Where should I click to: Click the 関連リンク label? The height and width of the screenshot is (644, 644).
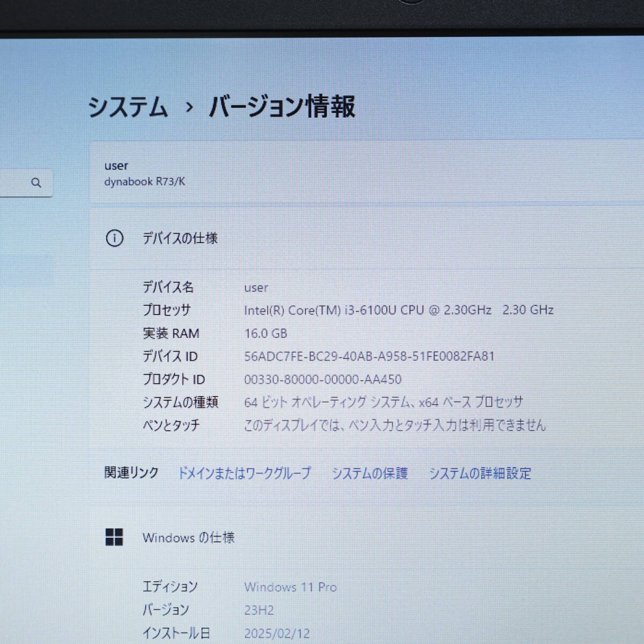131,472
